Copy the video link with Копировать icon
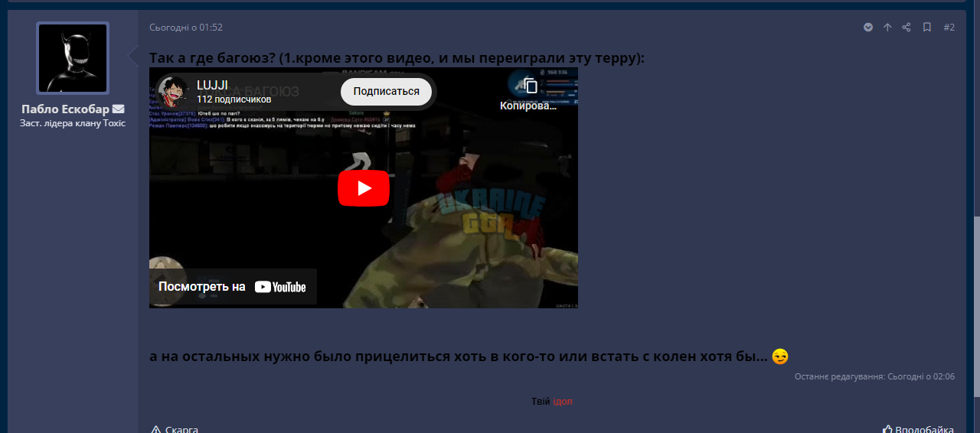This screenshot has height=433, width=980. point(529,94)
